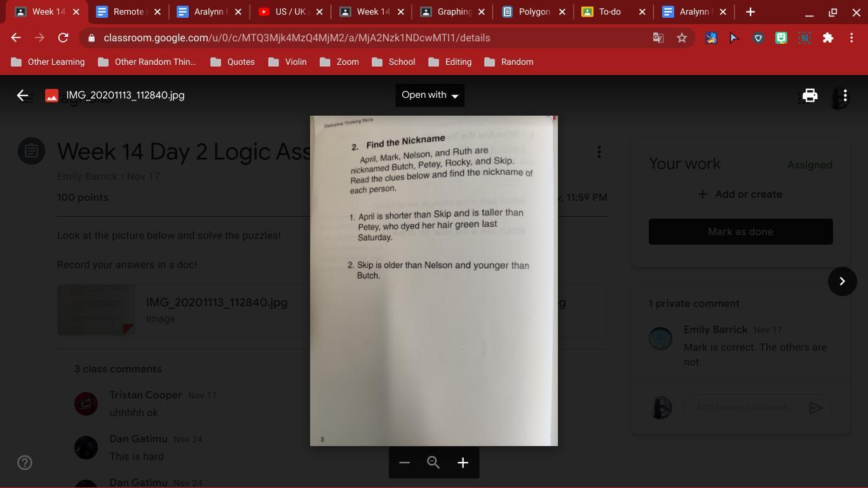The width and height of the screenshot is (868, 488).
Task: Click the back arrow to close image preview
Action: (x=23, y=95)
